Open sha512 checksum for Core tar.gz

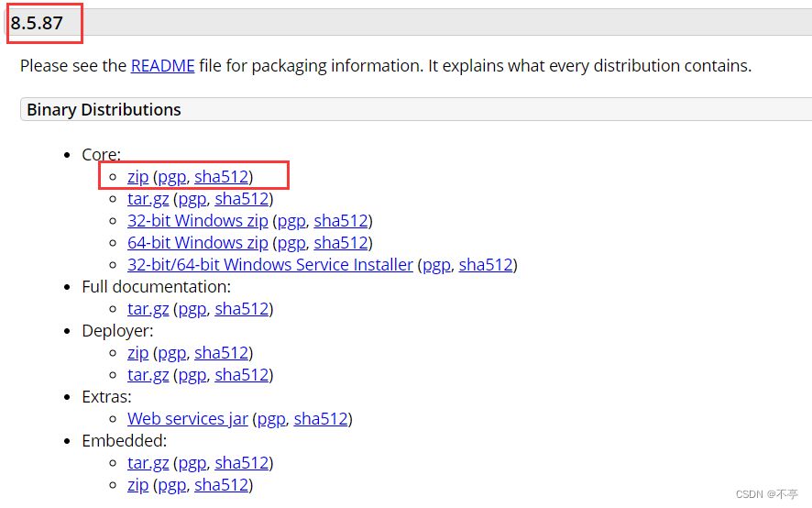coord(242,199)
